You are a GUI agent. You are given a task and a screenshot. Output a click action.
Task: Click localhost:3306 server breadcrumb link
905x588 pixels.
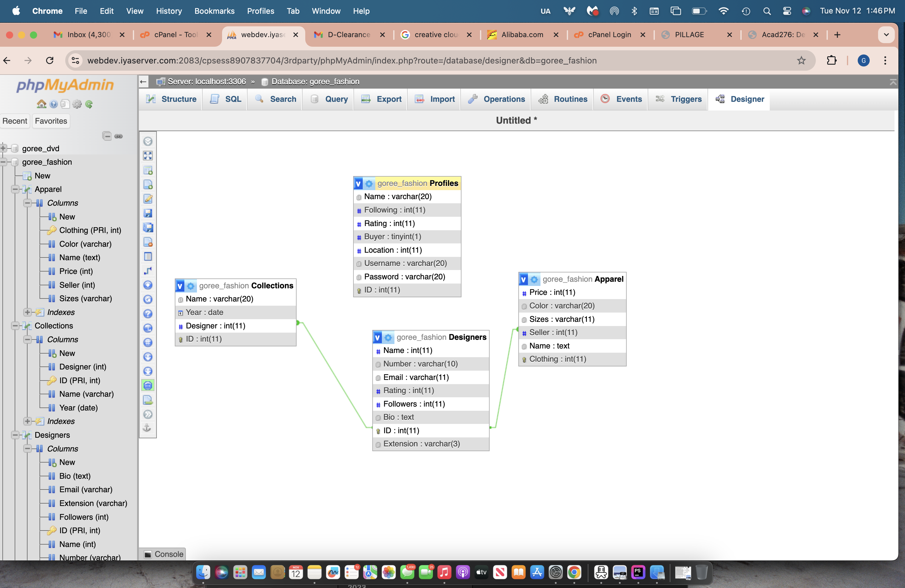206,81
